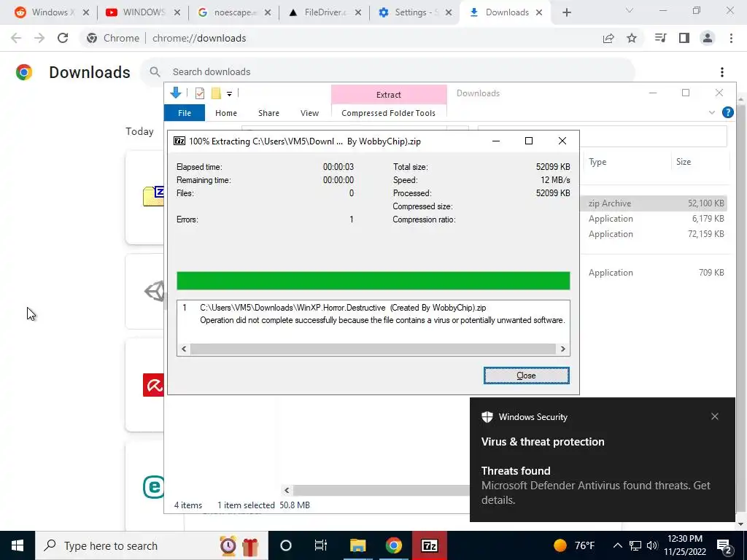Switch to the Settings tab
747x560 pixels.
coord(415,12)
